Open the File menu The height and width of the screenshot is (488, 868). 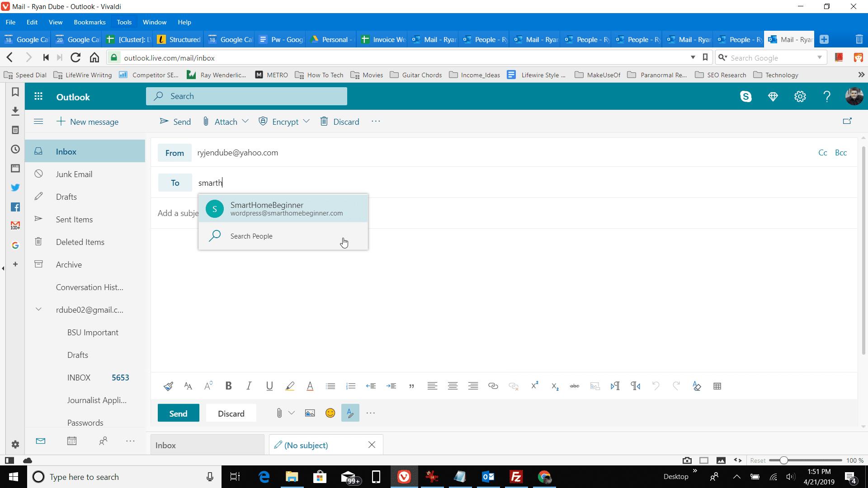[10, 22]
